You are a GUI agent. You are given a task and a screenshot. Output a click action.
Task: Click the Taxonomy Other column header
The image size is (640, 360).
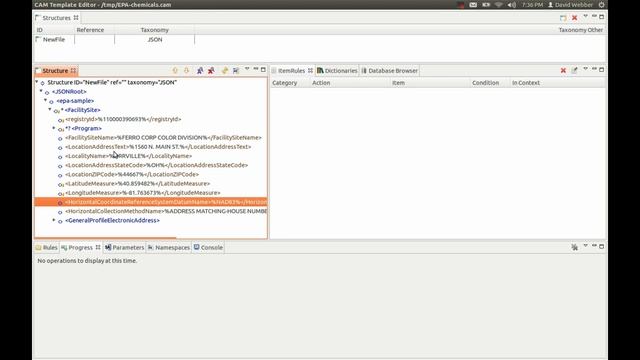tap(580, 30)
